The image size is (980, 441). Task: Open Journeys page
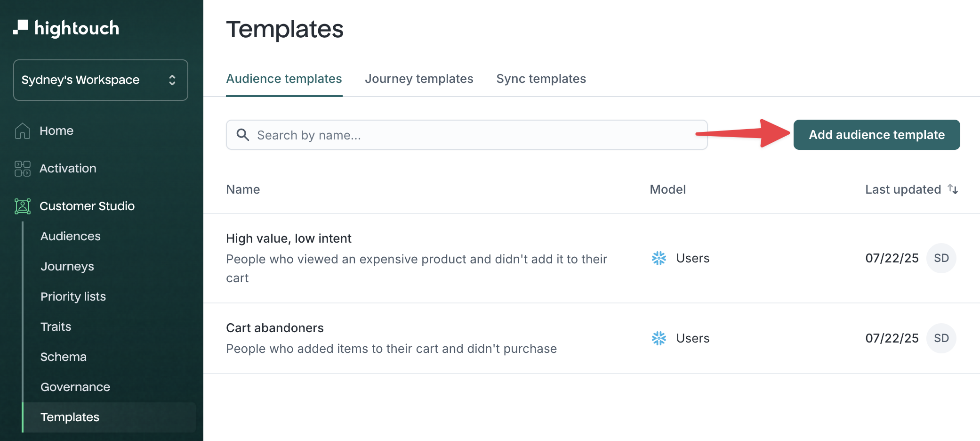pos(67,266)
